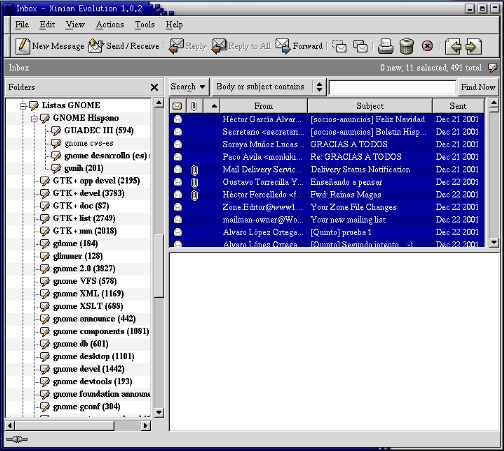The width and height of the screenshot is (504, 451).
Task: Click the online/offline plug icon in status bar
Action: pyautogui.click(x=17, y=439)
